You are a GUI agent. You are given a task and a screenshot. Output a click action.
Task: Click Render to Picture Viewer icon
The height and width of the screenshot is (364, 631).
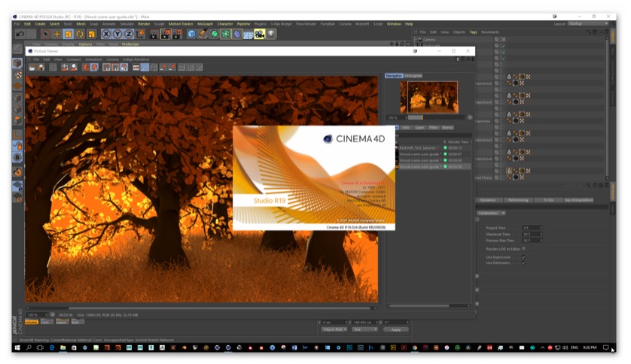coord(166,34)
